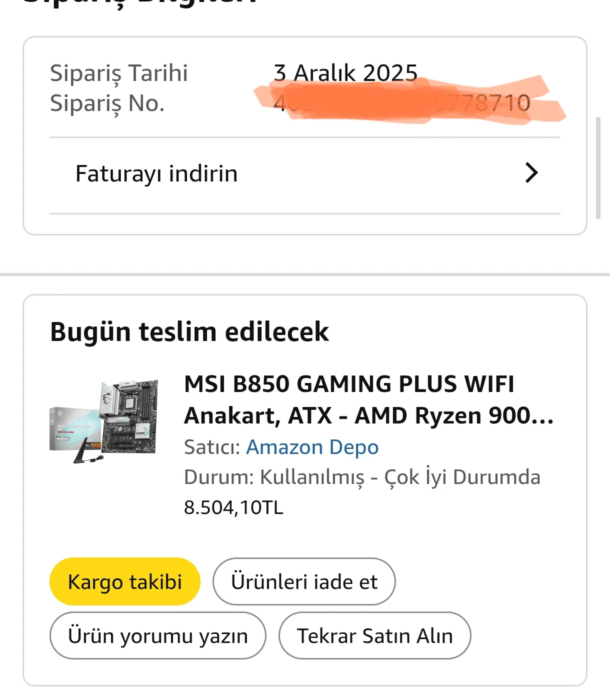Tap the yellow Kargo takibi button
The width and height of the screenshot is (610, 700).
(124, 581)
